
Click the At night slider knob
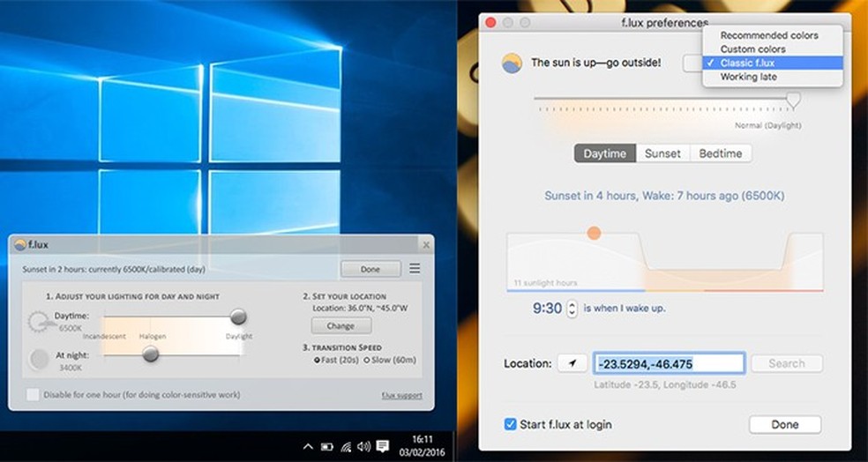(x=150, y=354)
